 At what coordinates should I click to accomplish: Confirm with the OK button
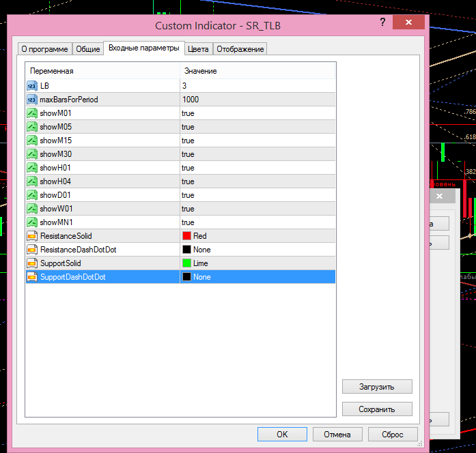click(282, 434)
